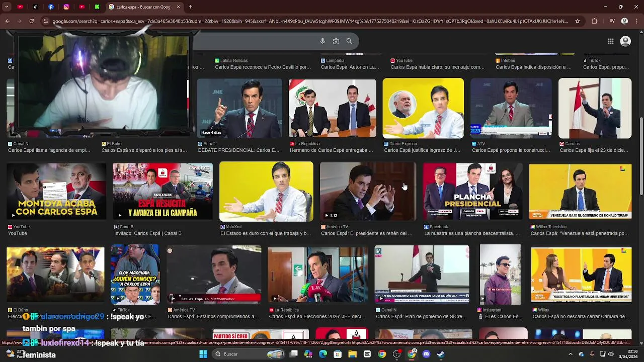Image resolution: width=644 pixels, height=362 pixels.
Task: Open Diario Expreso yellow background image
Action: (423, 108)
